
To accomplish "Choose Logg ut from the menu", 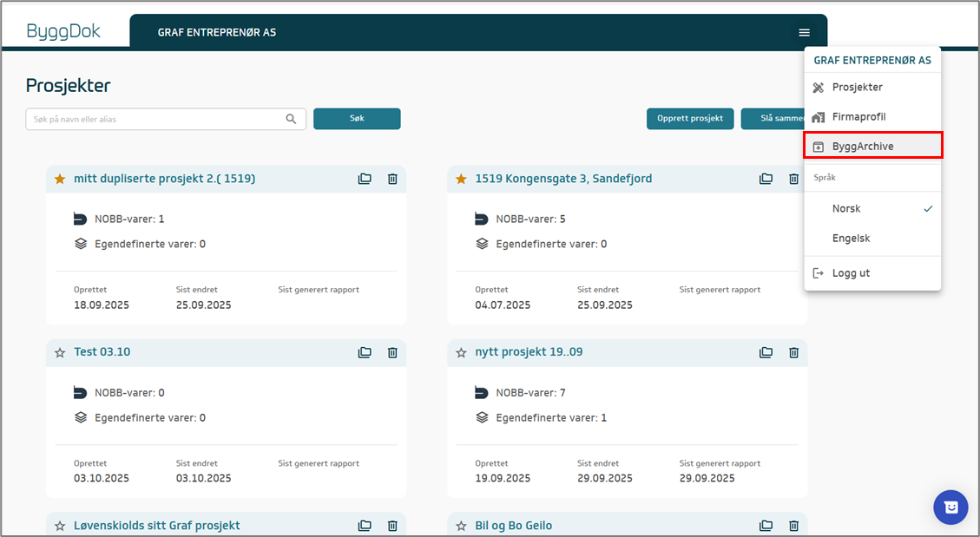I will [x=851, y=273].
